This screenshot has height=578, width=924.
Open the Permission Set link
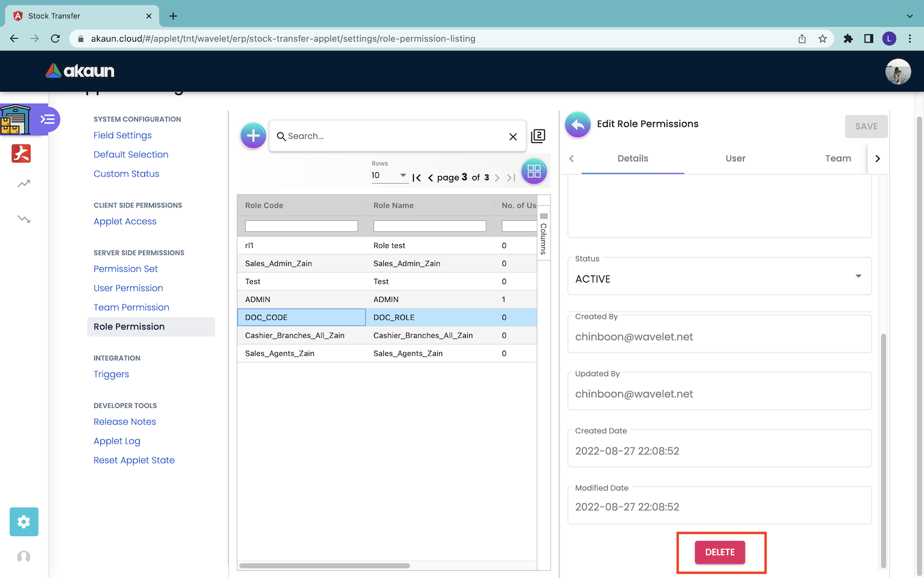click(126, 269)
